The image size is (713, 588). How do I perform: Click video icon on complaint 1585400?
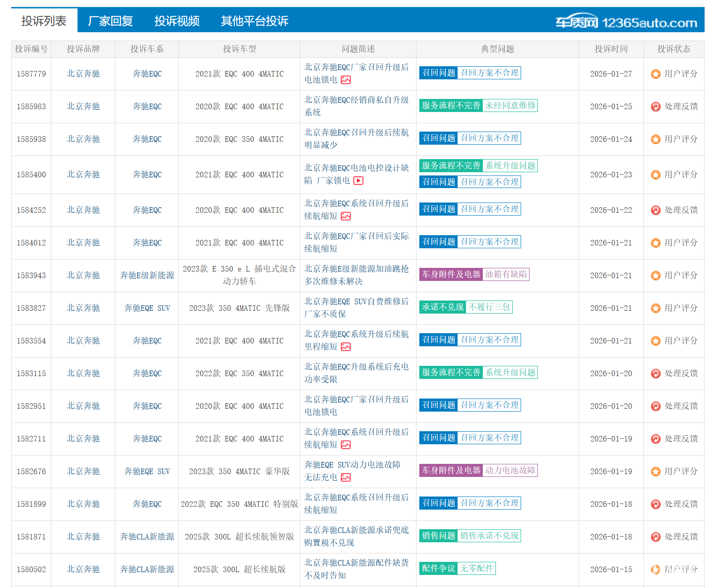pyautogui.click(x=358, y=181)
